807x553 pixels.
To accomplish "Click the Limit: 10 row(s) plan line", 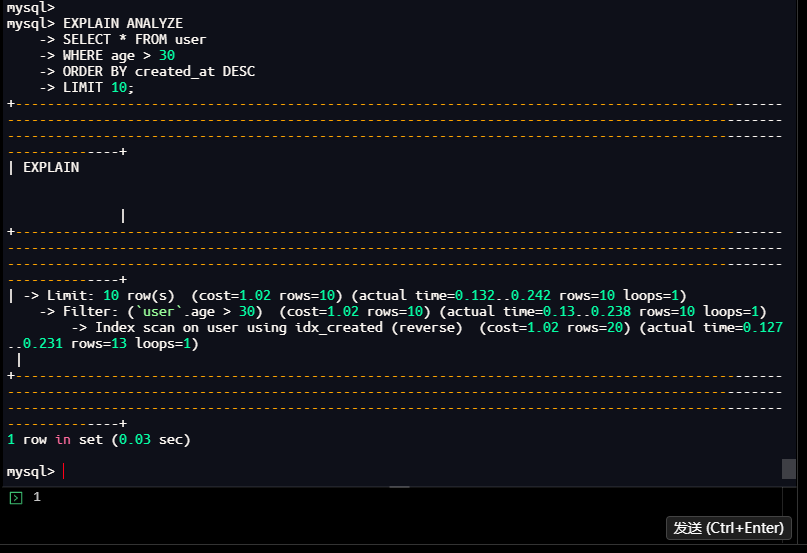I will point(355,296).
